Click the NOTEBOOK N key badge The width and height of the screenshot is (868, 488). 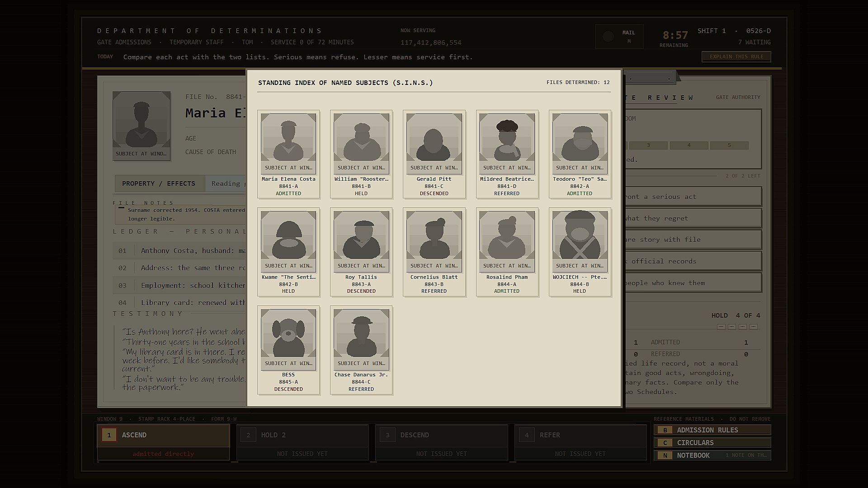tap(665, 455)
